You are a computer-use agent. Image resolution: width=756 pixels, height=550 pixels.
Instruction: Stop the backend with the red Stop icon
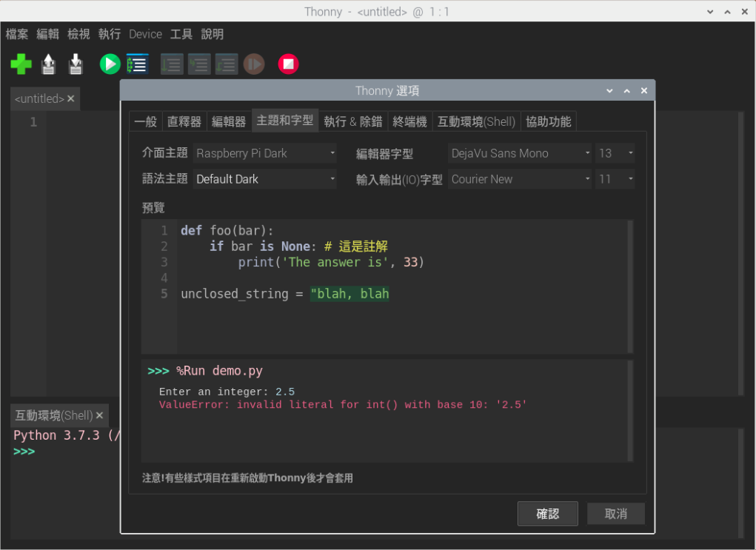pyautogui.click(x=288, y=64)
